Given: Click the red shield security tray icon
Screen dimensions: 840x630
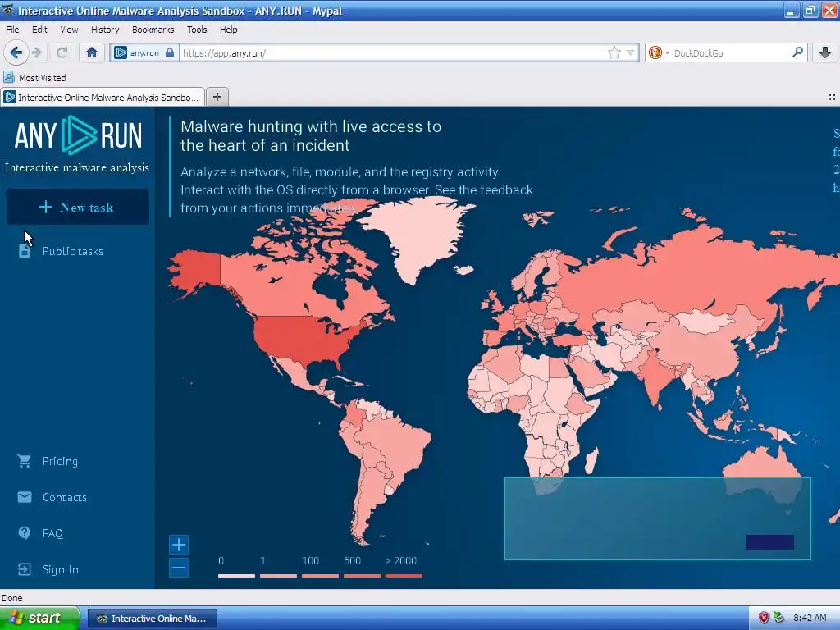Looking at the screenshot, I should pyautogui.click(x=764, y=618).
